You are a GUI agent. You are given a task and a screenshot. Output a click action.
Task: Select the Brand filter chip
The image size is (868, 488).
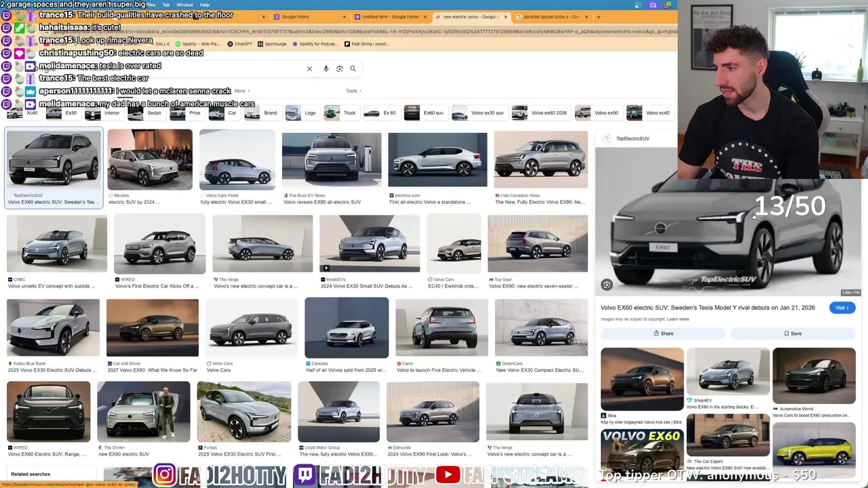[262, 113]
